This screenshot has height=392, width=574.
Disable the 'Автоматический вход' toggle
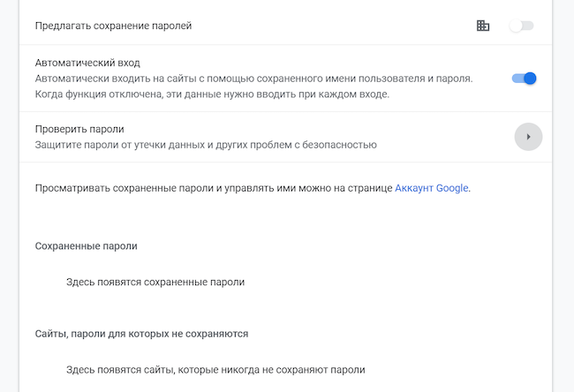[524, 78]
